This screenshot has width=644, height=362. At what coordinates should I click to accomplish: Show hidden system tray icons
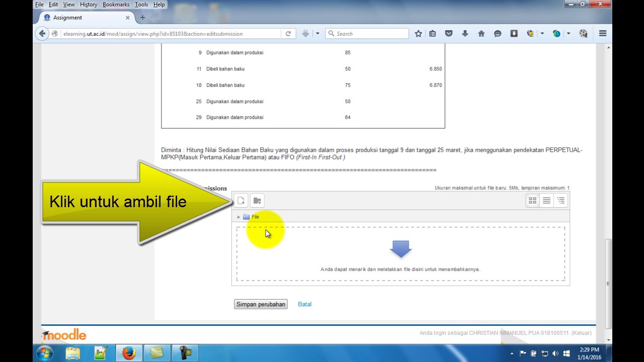pos(512,353)
